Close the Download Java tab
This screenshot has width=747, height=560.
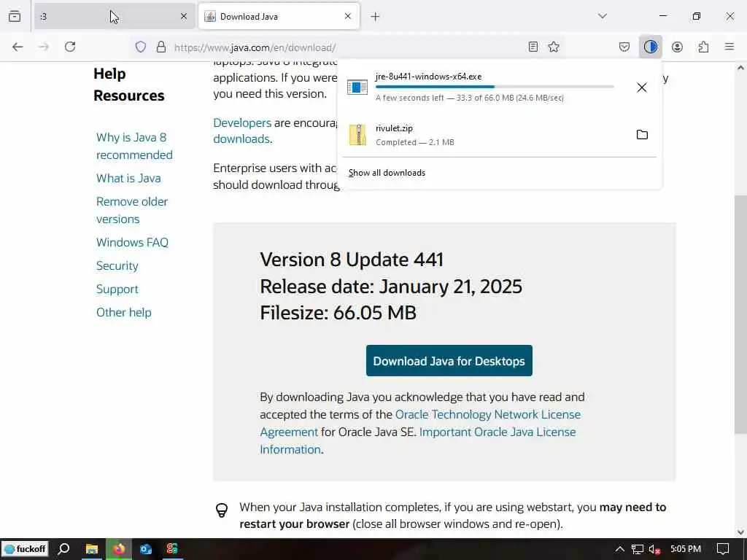348,16
